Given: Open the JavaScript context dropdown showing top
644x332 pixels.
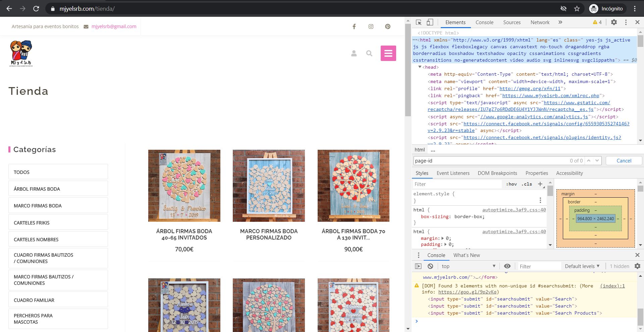Looking at the screenshot, I should [x=468, y=266].
